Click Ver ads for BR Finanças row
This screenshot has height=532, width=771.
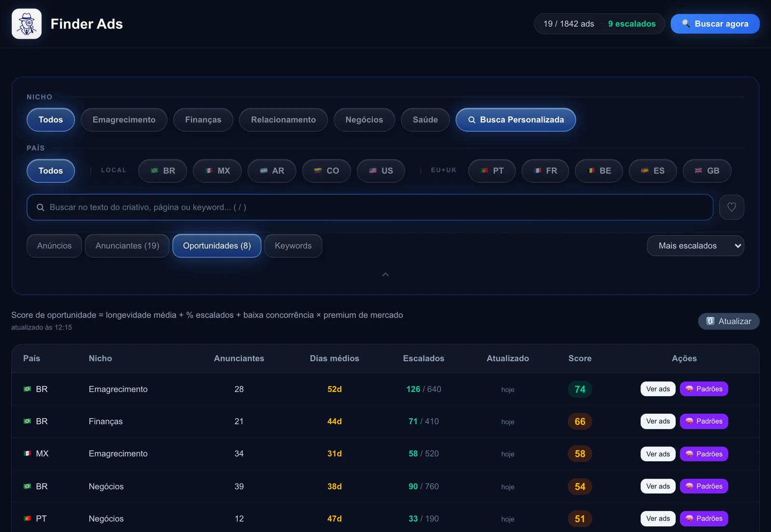658,421
